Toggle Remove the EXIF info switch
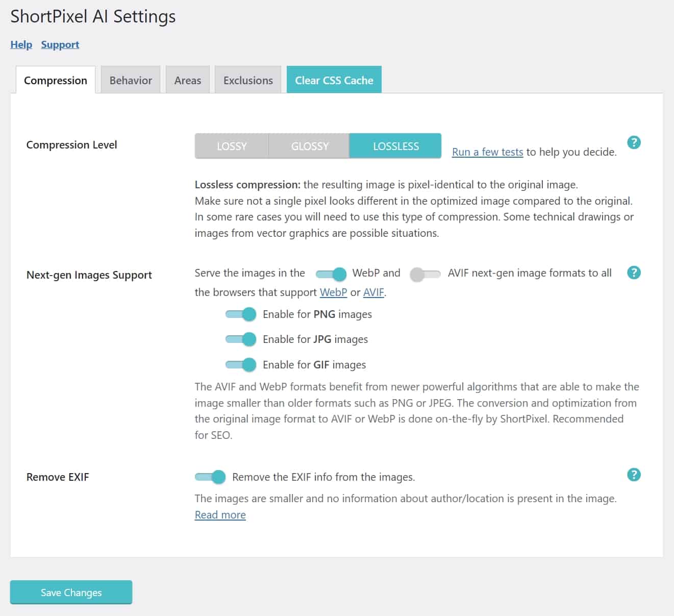 (210, 477)
